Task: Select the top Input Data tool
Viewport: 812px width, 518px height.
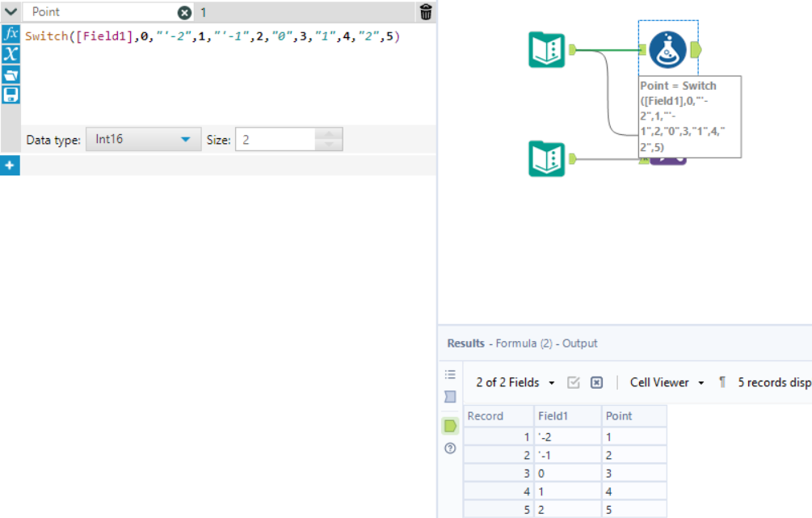Action: pyautogui.click(x=546, y=48)
